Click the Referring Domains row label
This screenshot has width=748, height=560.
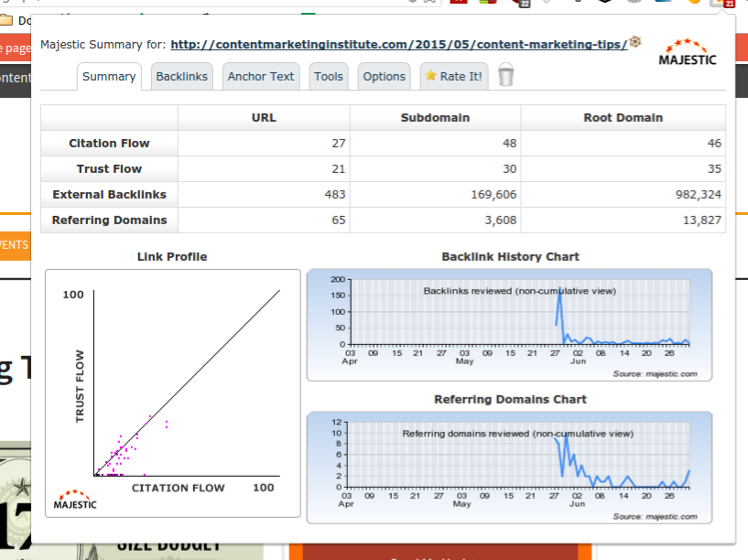(x=109, y=221)
